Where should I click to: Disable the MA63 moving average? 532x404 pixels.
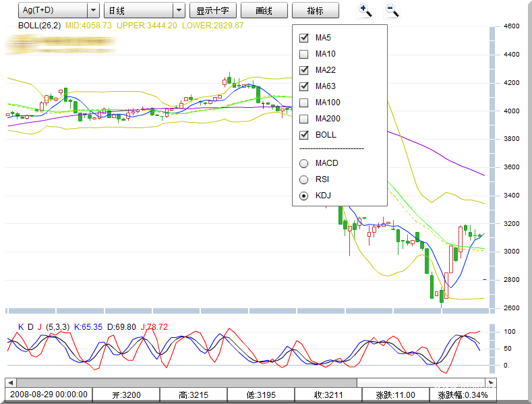[x=303, y=86]
